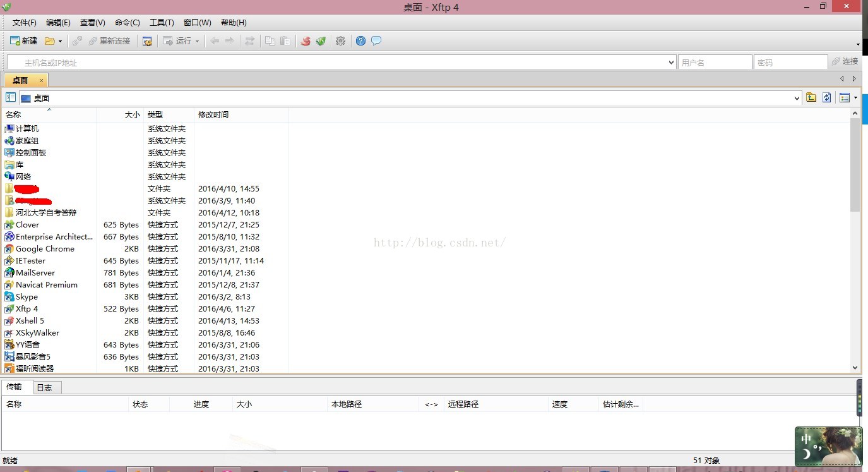Expand the 运行 dropdown arrow
This screenshot has width=868, height=472.
tap(197, 41)
